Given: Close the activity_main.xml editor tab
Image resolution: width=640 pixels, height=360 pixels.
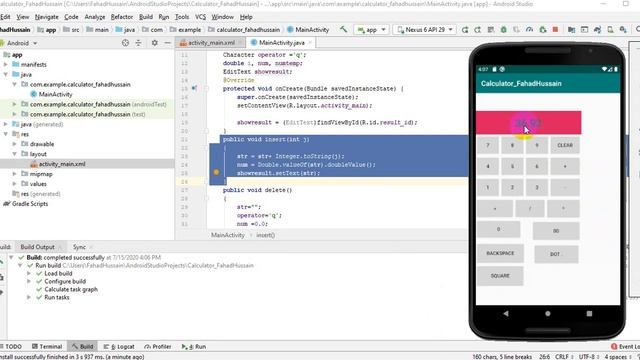Looking at the screenshot, I should pos(240,42).
